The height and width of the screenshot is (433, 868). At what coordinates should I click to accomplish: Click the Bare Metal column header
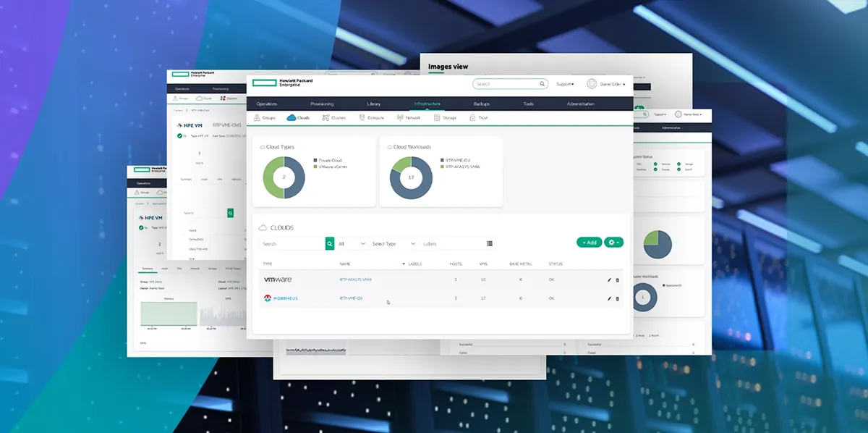pos(520,264)
